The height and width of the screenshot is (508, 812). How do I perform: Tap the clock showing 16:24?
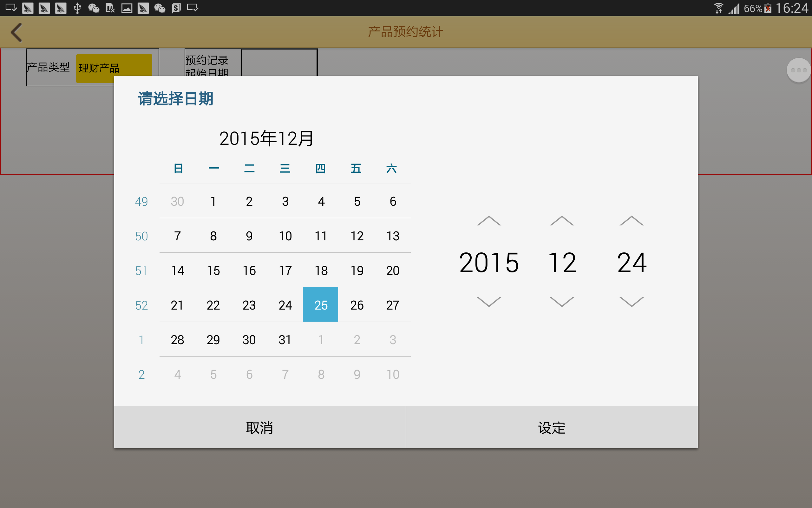click(792, 8)
